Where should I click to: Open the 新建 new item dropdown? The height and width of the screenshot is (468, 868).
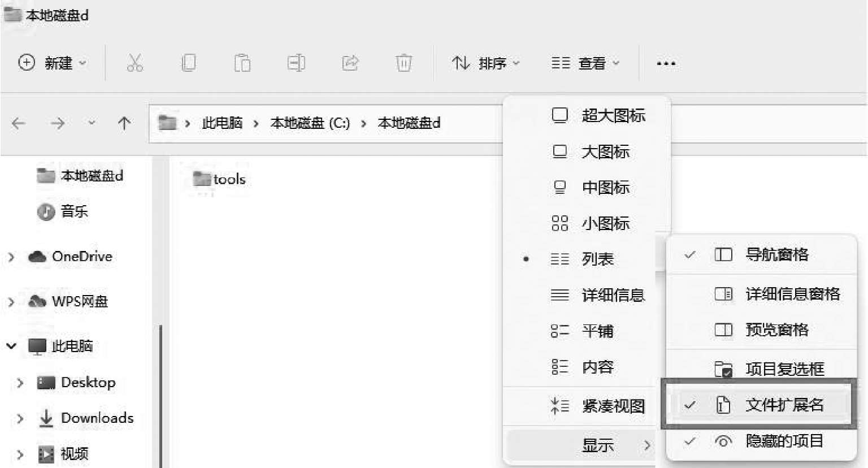point(53,63)
